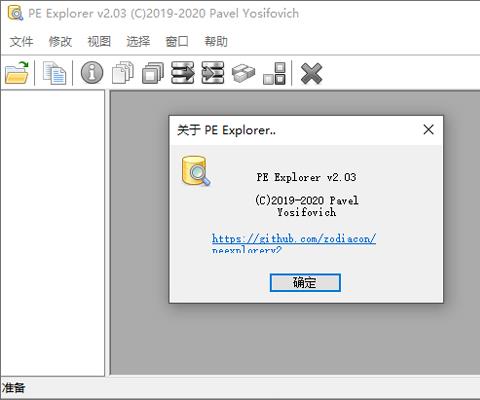Viewport: 480px width, 400px height.
Task: Close the 关于 PE Explorer dialog
Action: [x=428, y=130]
